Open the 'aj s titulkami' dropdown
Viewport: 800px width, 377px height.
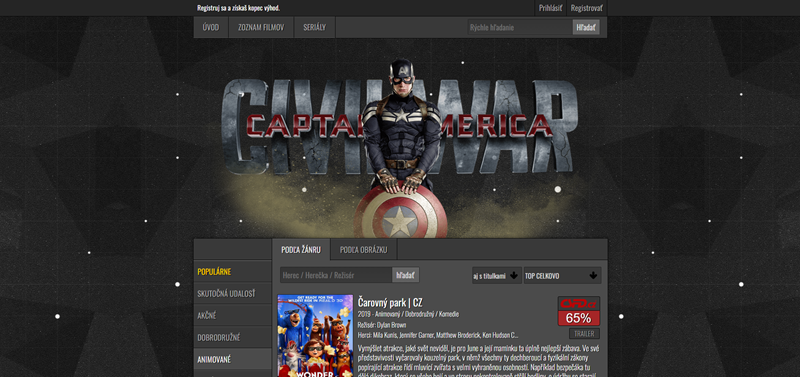click(x=496, y=275)
